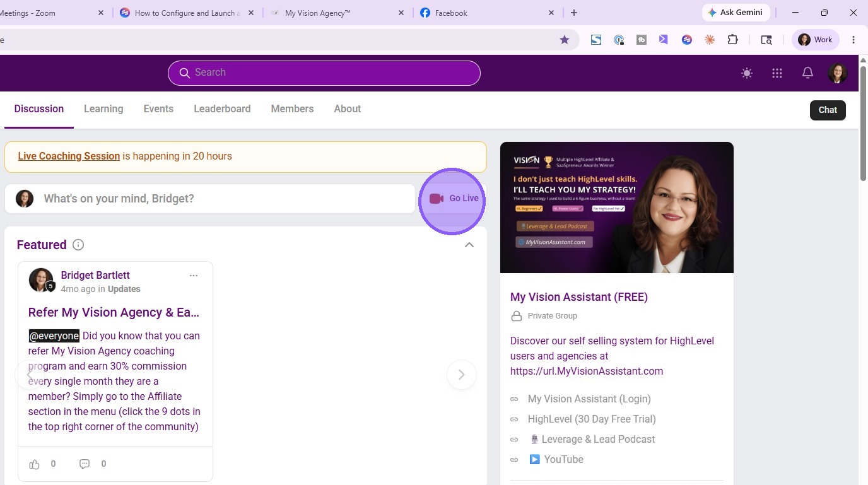The height and width of the screenshot is (485, 868).
Task: Click the gray square extension icon
Action: tap(642, 40)
